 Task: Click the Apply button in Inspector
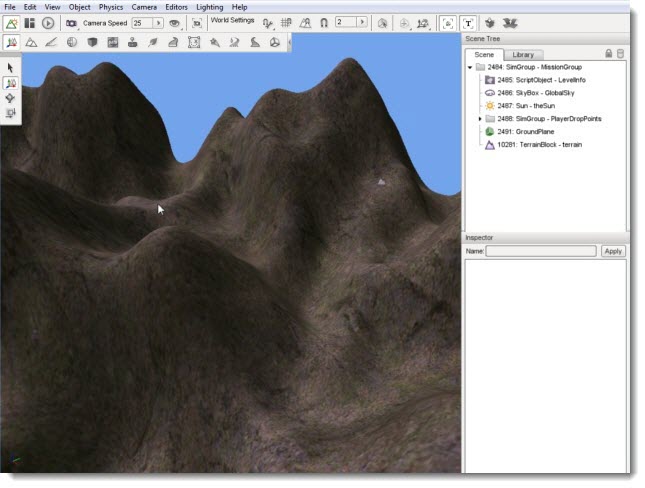(613, 251)
